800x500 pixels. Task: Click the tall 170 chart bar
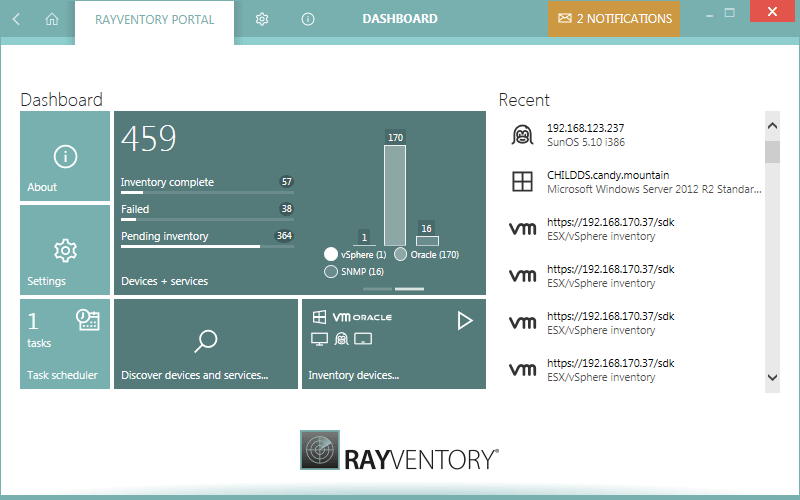click(395, 195)
